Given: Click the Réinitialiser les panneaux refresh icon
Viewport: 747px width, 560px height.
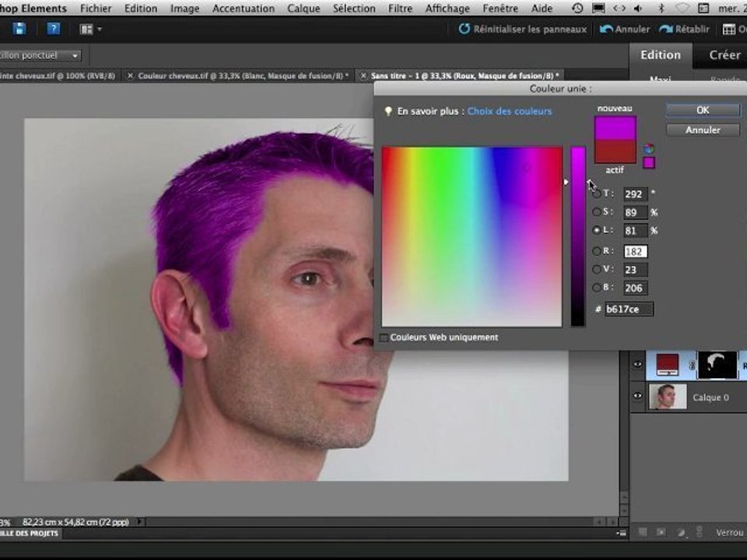Looking at the screenshot, I should pos(464,29).
